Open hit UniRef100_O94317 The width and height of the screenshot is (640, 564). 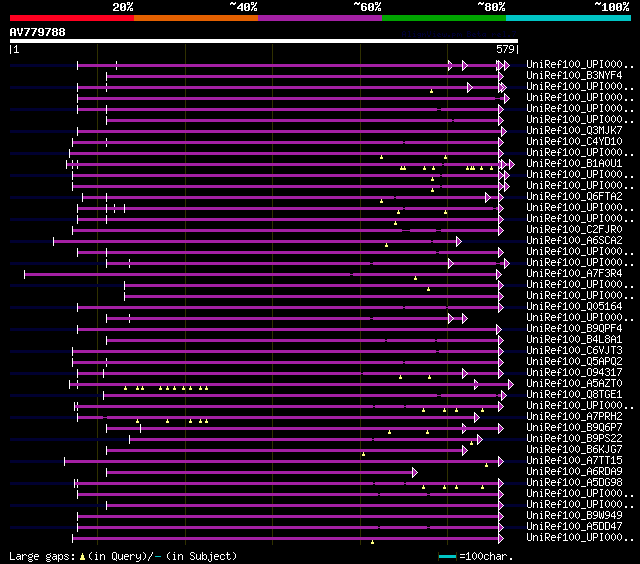click(574, 373)
